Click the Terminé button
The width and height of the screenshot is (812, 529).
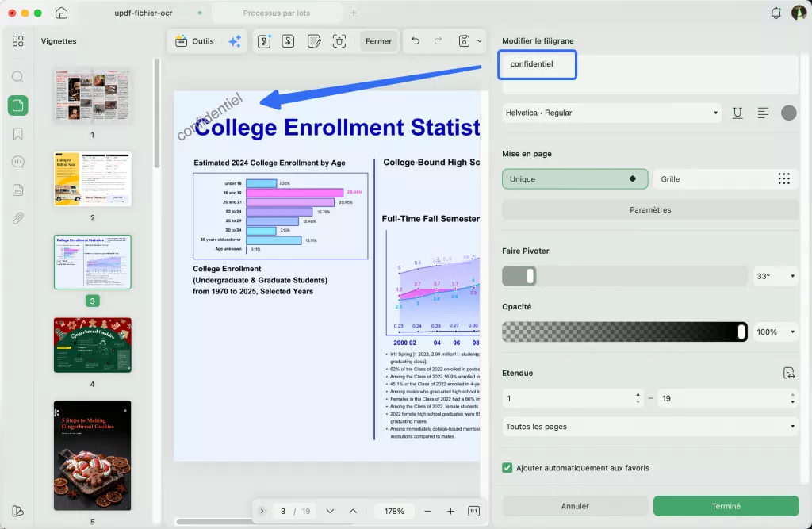tap(726, 506)
